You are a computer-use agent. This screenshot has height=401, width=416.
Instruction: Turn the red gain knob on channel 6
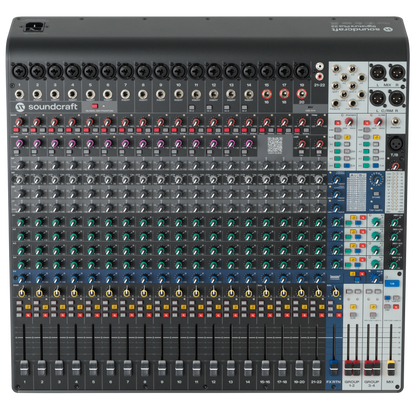click(x=108, y=122)
